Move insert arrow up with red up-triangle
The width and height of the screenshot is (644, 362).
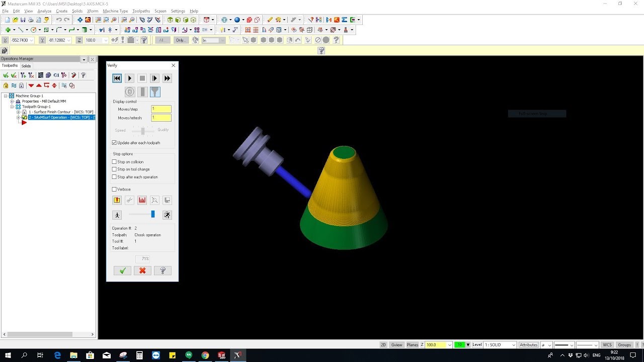coord(39,85)
